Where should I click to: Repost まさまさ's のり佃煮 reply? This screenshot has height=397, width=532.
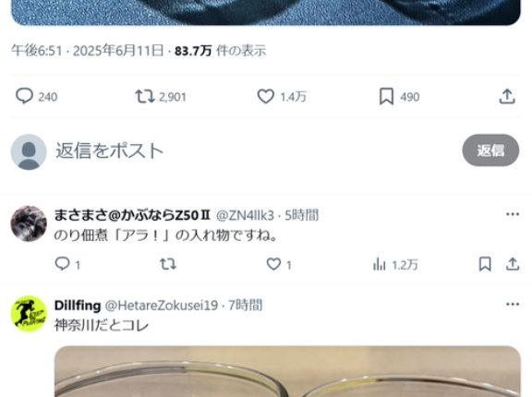click(168, 264)
